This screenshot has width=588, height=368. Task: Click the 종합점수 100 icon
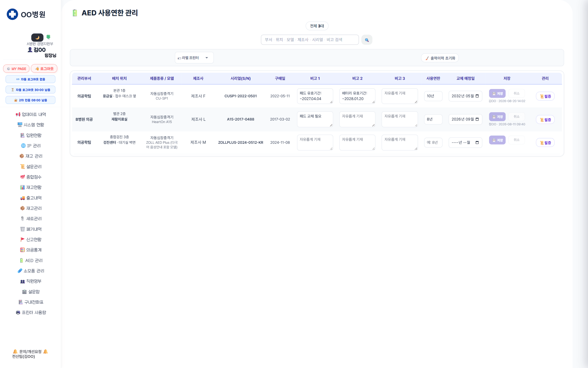click(23, 177)
